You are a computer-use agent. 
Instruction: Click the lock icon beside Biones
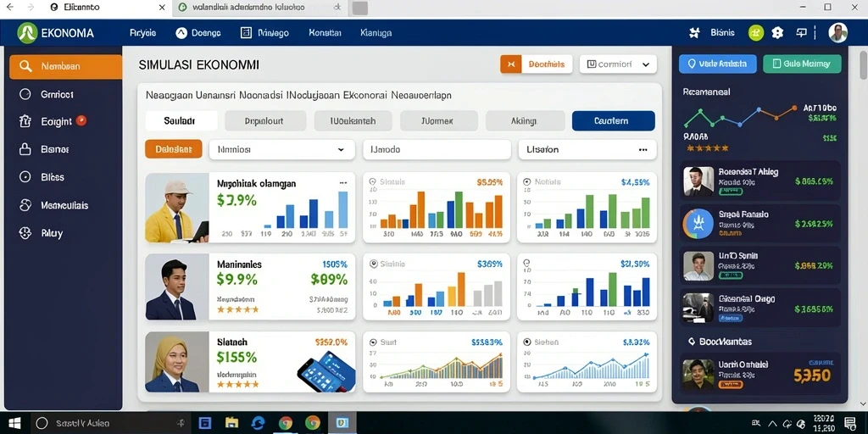click(25, 149)
